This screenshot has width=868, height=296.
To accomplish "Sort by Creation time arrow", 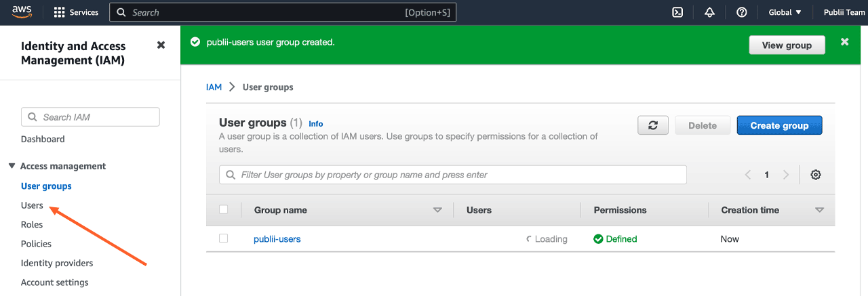I will coord(819,210).
